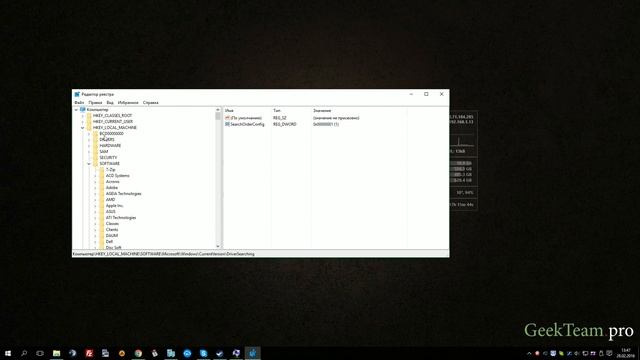Expand the HARDWARE key
640x360 pixels.
point(89,146)
